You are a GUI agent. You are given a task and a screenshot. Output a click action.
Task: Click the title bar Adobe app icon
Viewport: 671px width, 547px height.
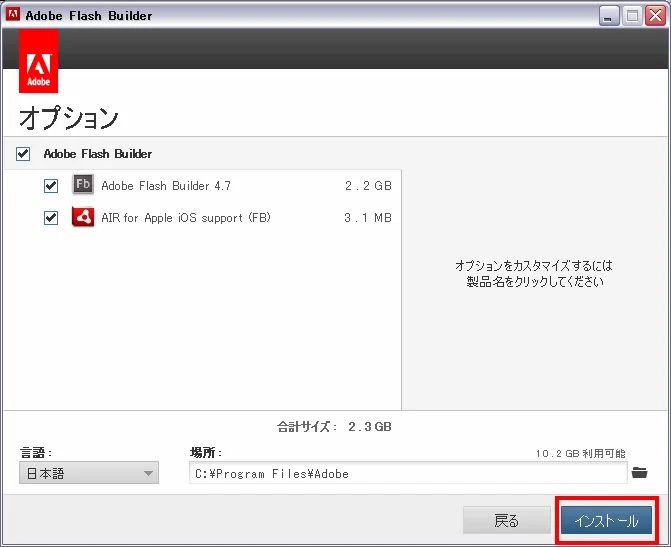13,15
